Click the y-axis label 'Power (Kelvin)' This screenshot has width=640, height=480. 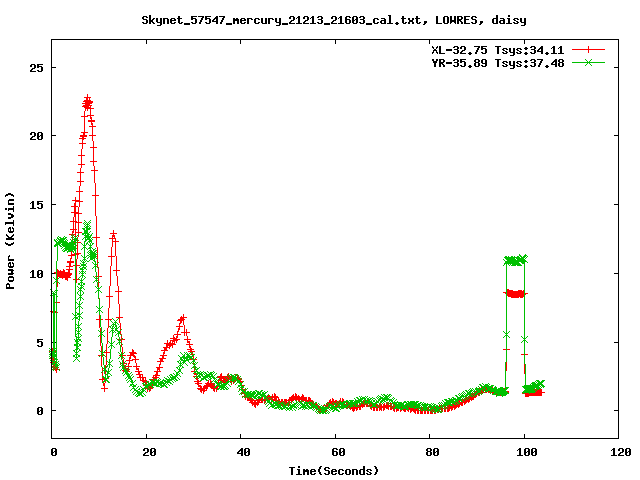pos(10,241)
